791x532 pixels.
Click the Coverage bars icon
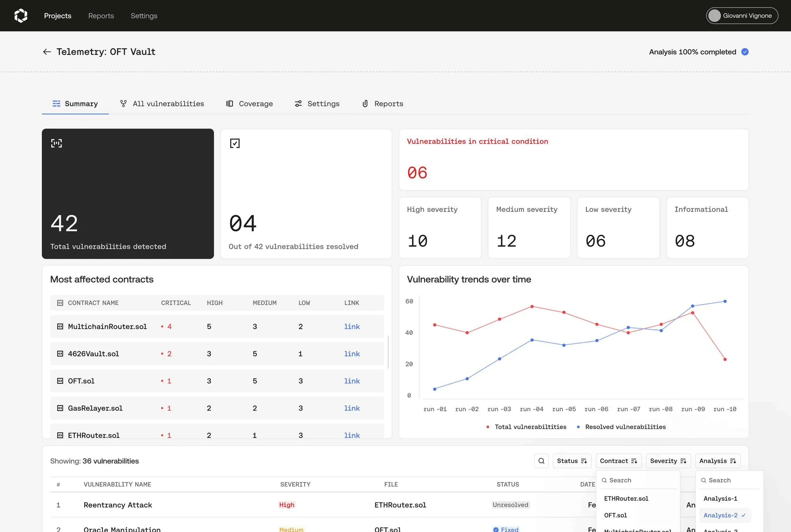pyautogui.click(x=229, y=104)
